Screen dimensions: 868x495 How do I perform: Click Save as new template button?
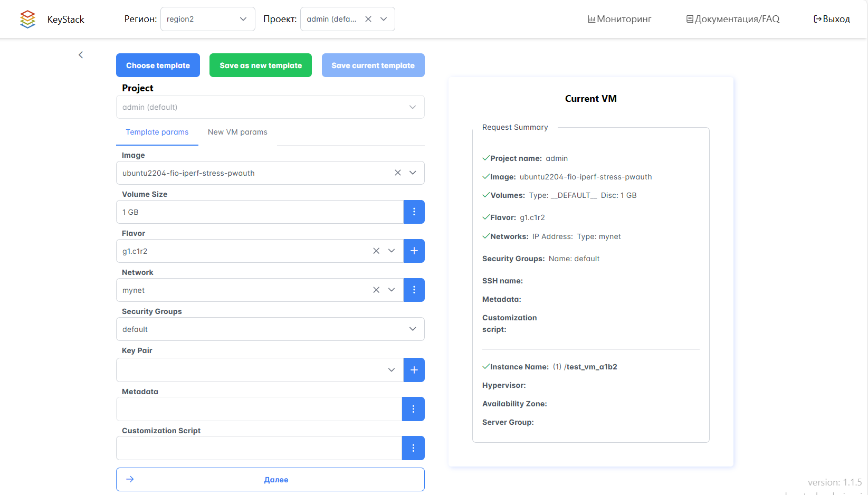click(261, 65)
